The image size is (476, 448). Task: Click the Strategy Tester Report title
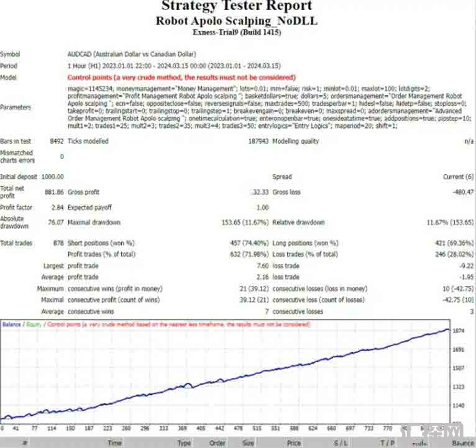coord(236,6)
